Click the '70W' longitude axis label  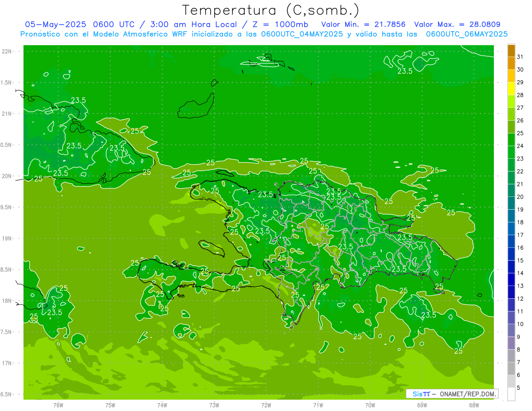370,405
